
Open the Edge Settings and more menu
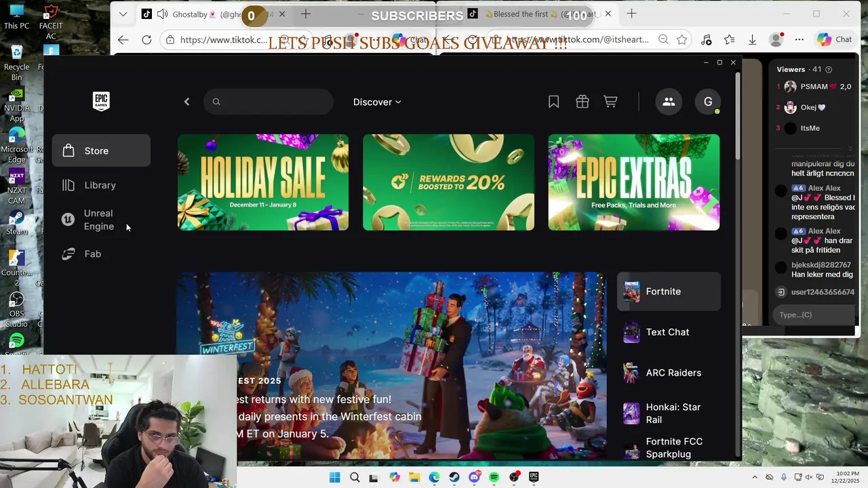click(800, 40)
